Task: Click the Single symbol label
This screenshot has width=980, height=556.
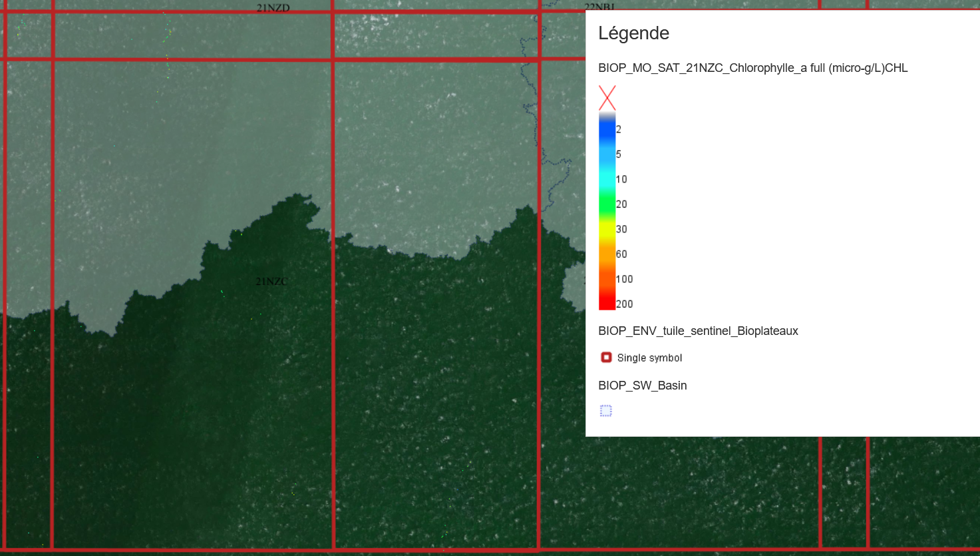Action: coord(649,358)
